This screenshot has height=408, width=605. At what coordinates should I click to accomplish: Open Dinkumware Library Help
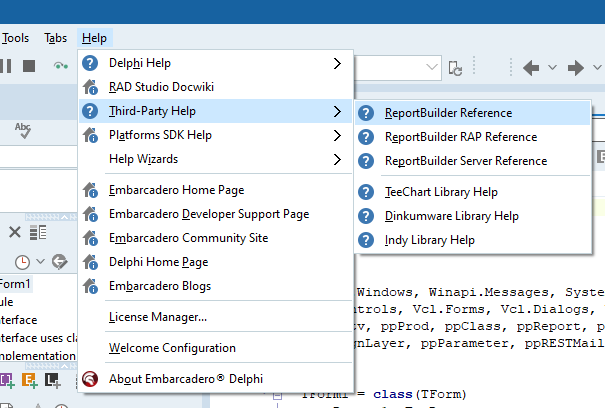point(473,216)
